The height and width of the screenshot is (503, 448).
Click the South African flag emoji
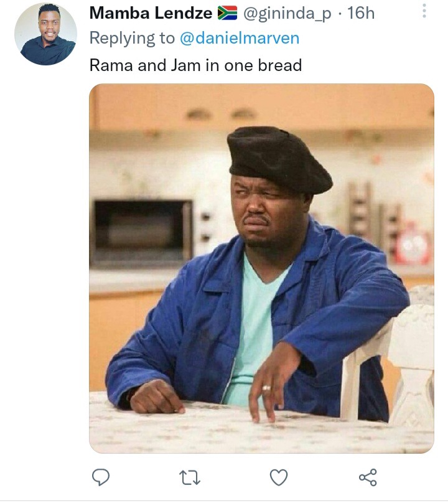[x=227, y=13]
